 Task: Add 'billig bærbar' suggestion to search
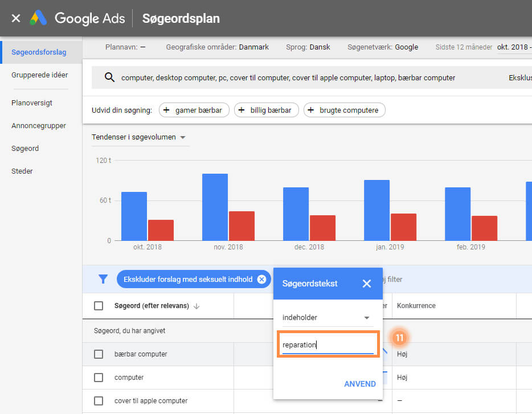coord(266,110)
